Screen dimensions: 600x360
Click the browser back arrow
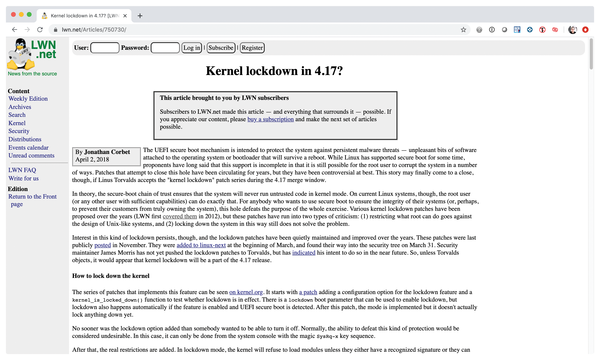[14, 29]
